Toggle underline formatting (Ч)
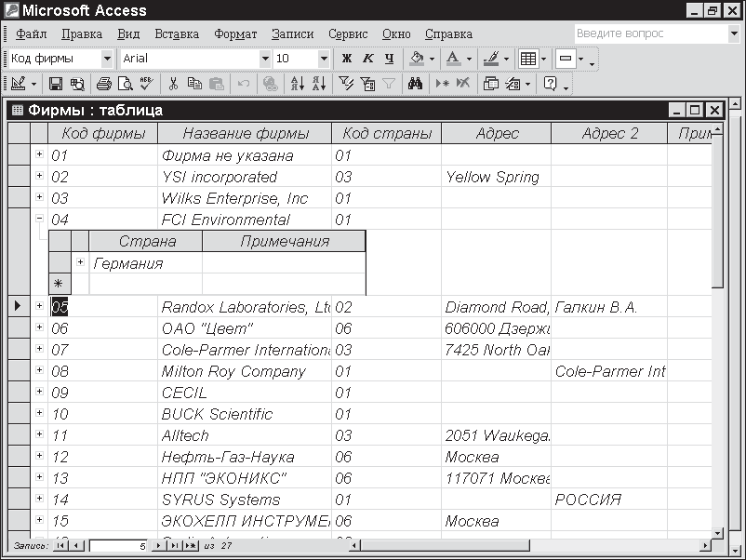This screenshot has height=560, width=746. tap(389, 59)
